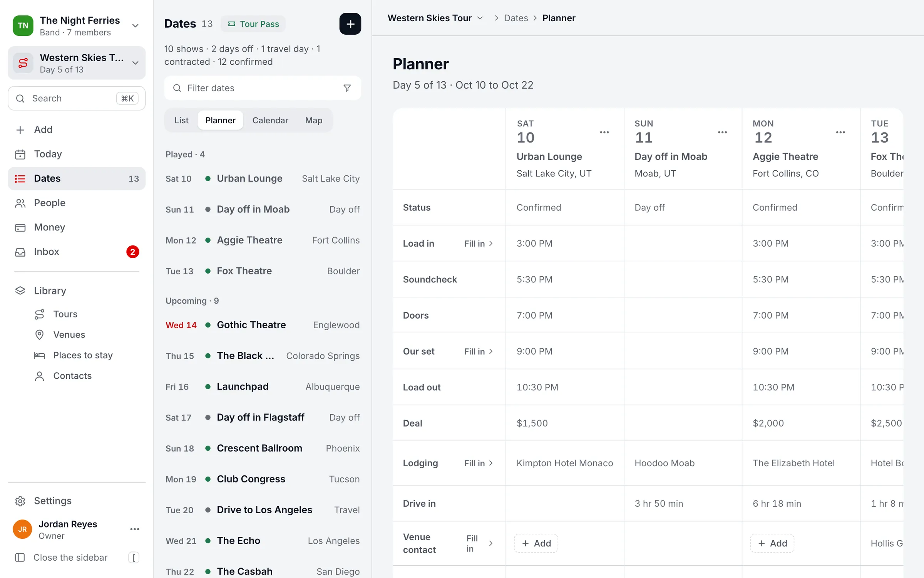The image size is (924, 578).
Task: Select the Launchpad date in Albuquerque
Action: pyautogui.click(x=263, y=386)
